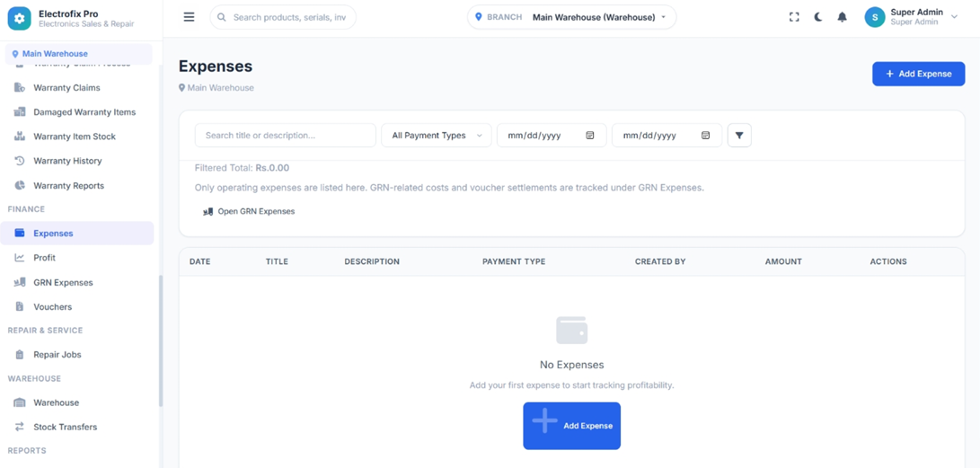The width and height of the screenshot is (980, 468).
Task: Click the Electrofix Pro gear logo
Action: tap(20, 19)
